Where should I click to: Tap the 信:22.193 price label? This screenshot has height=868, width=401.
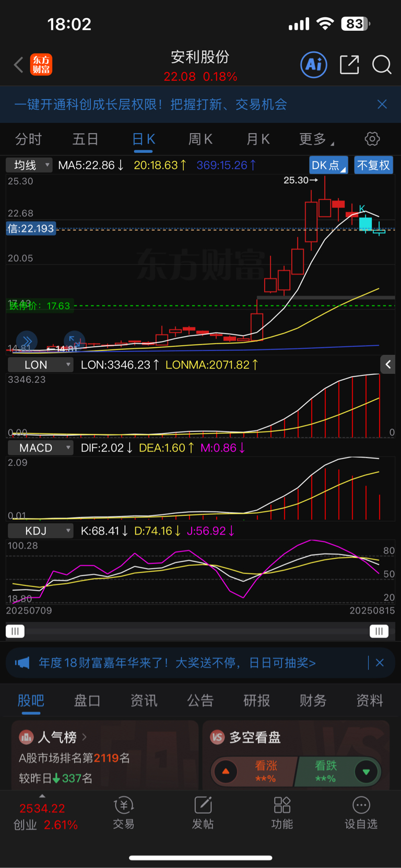tap(31, 228)
